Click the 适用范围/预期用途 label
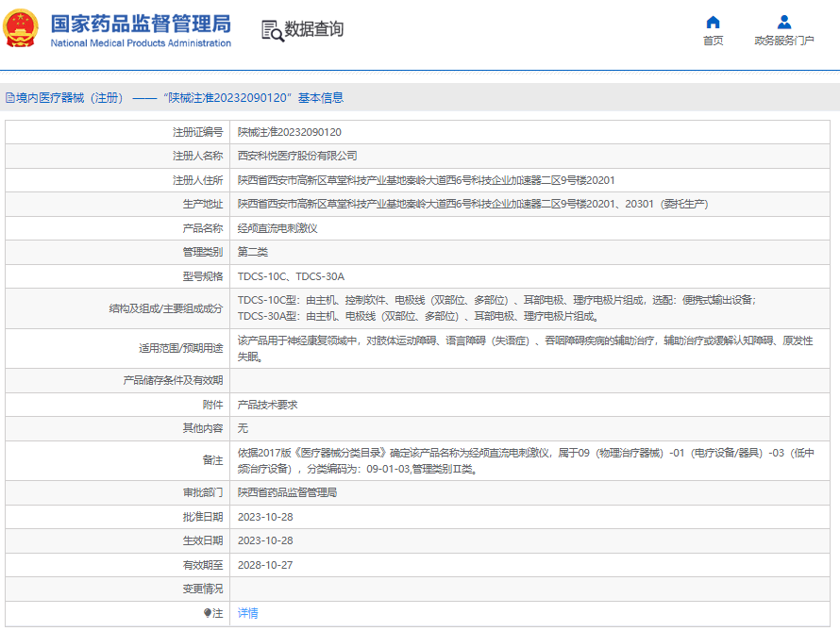 (x=180, y=348)
